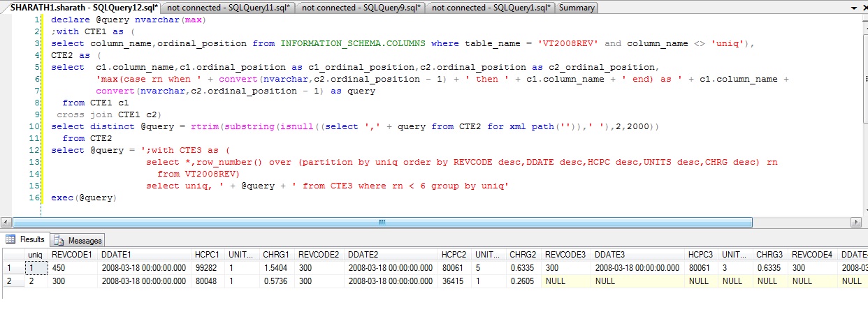Click the NULL cell under HCPC3

[702, 281]
